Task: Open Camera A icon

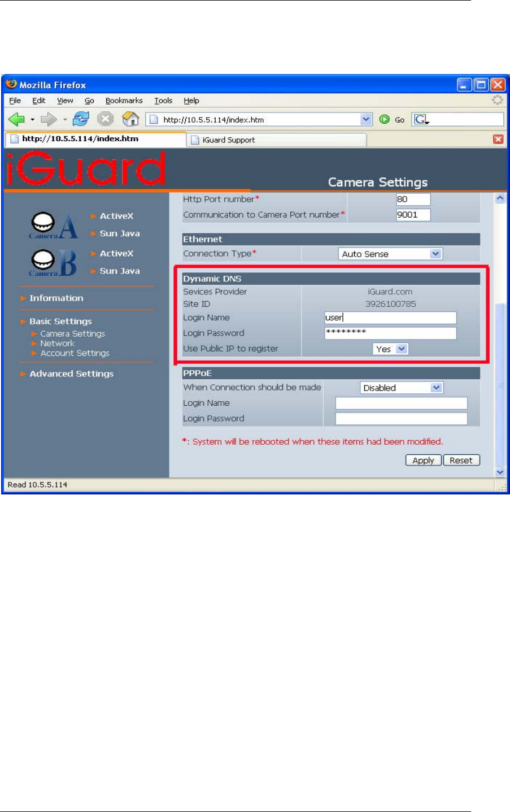Action: click(x=54, y=225)
